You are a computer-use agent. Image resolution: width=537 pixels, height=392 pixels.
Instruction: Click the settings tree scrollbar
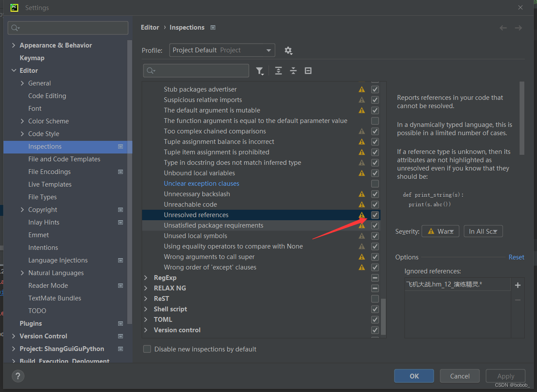[x=129, y=182]
